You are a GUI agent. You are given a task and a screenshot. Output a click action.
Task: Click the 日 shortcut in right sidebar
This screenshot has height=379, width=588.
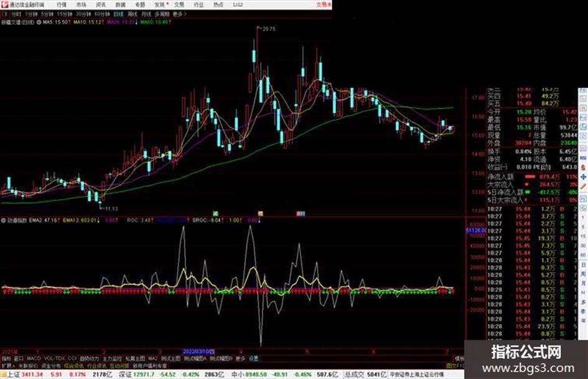click(x=583, y=265)
